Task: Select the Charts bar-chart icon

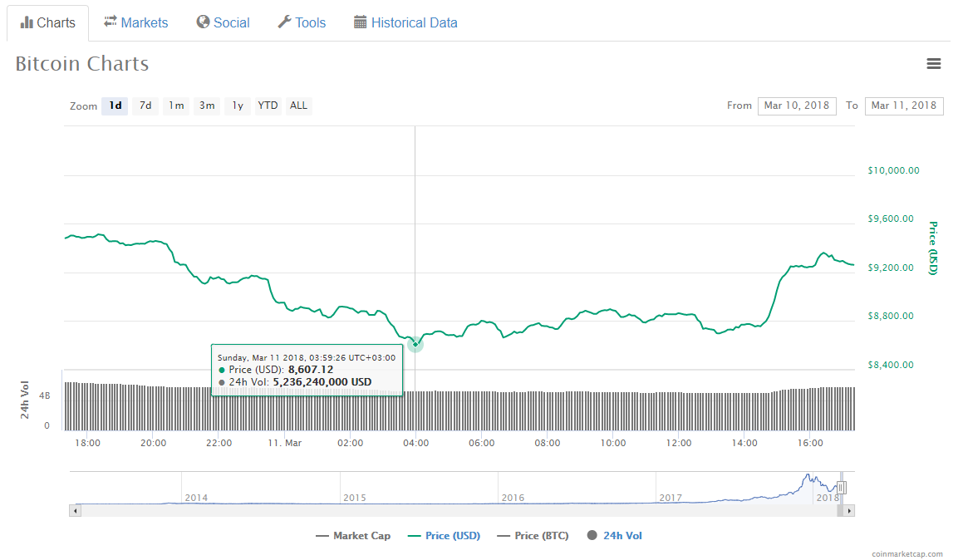Action: pyautogui.click(x=28, y=22)
